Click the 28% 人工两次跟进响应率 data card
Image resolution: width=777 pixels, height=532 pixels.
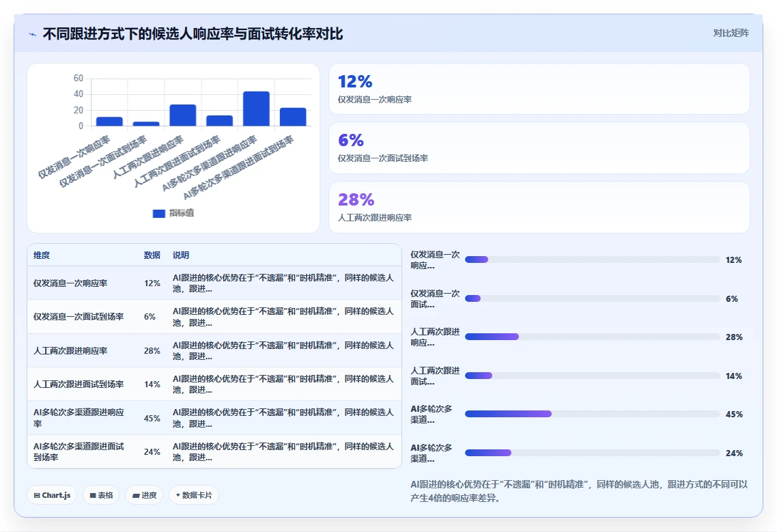click(539, 207)
